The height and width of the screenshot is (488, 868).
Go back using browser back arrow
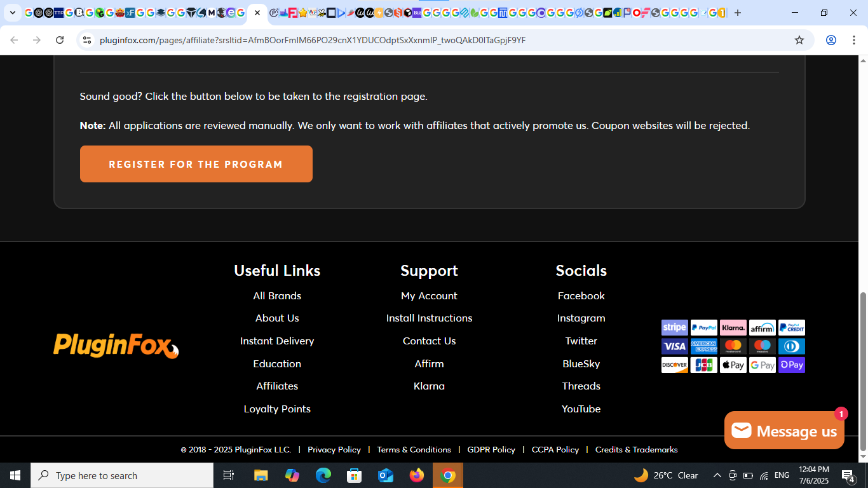click(x=14, y=40)
